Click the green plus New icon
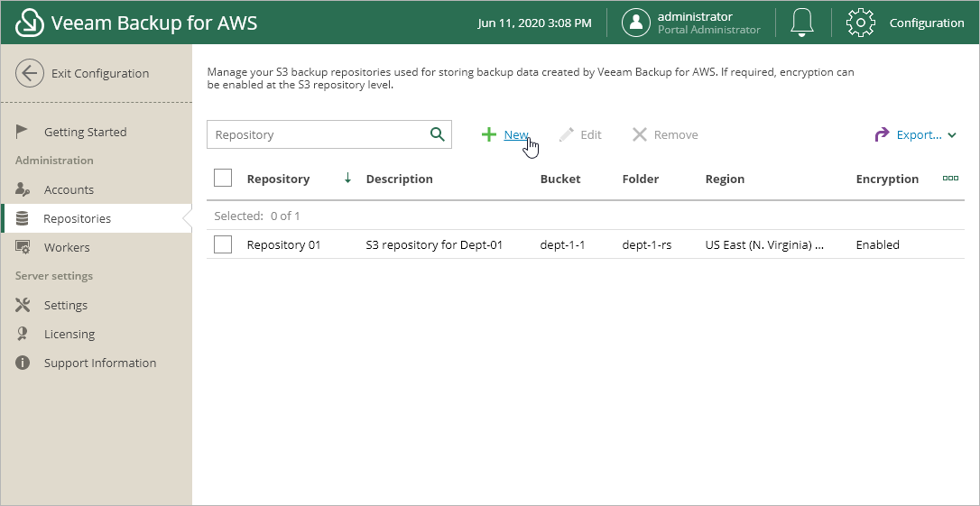980x506 pixels. (489, 134)
